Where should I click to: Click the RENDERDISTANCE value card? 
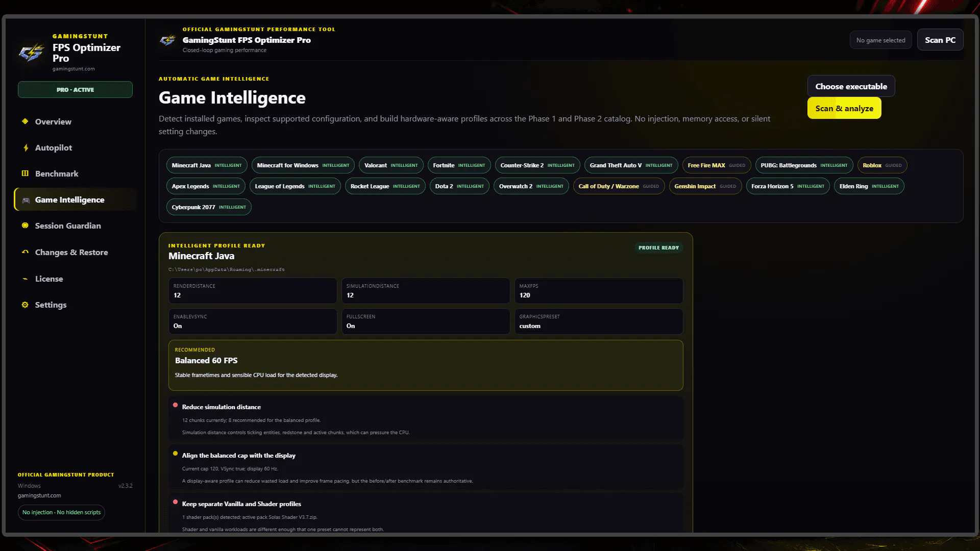(x=253, y=291)
